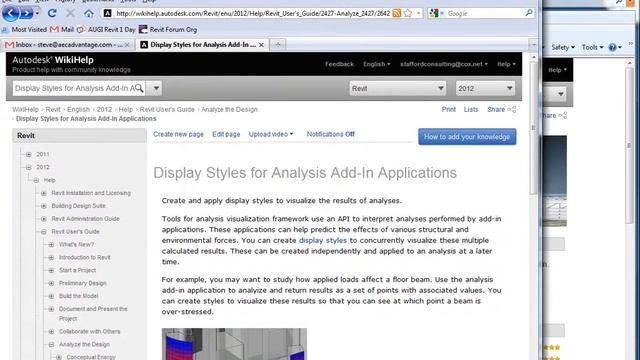
Task: Click the Lists link
Action: [x=471, y=109]
